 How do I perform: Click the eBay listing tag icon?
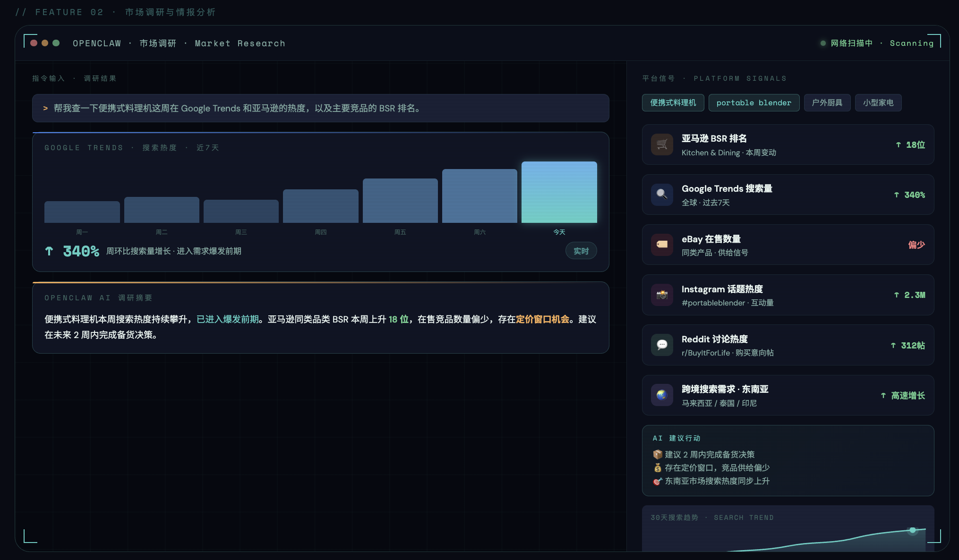point(662,245)
